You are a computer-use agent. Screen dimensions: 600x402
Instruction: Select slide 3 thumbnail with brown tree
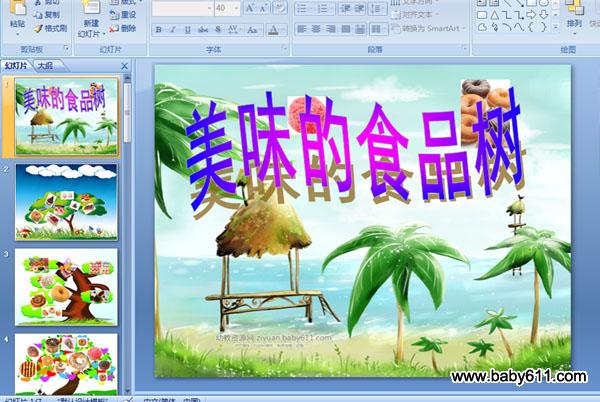click(x=66, y=287)
